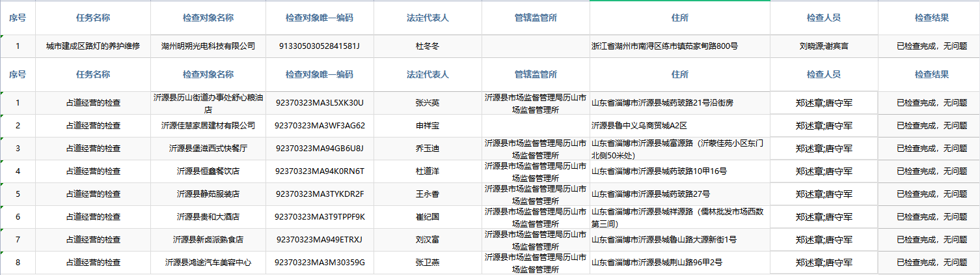The width and height of the screenshot is (980, 275).
Task: Click legal representative 申祥宝
Action: pos(428,126)
